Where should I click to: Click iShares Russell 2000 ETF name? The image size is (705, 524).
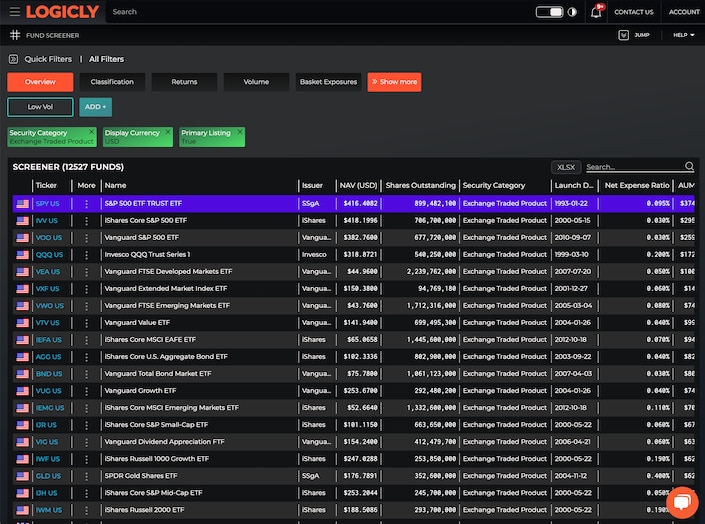144,510
